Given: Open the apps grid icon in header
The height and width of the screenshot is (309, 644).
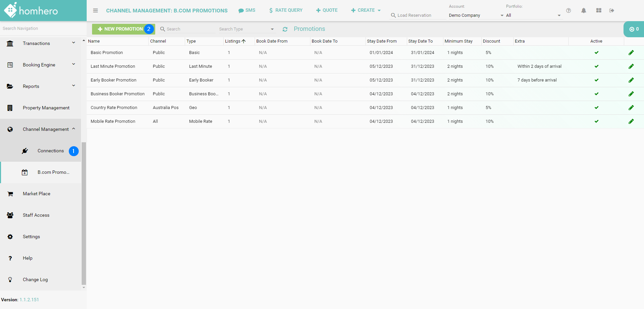Looking at the screenshot, I should (x=599, y=10).
